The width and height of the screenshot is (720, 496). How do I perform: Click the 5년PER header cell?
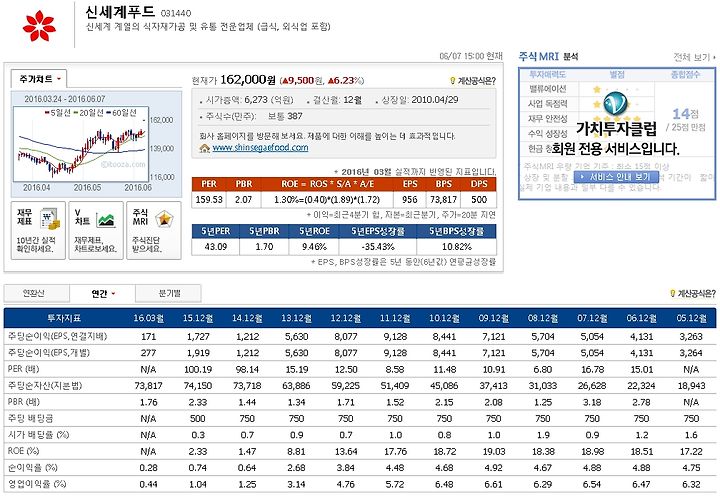(216, 231)
